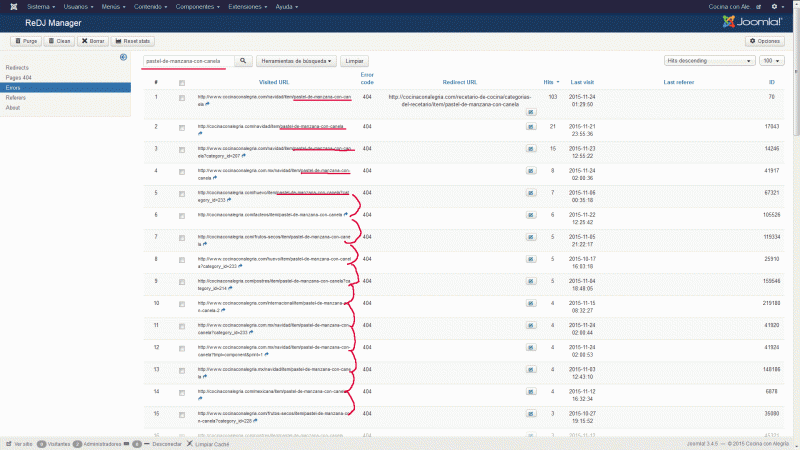Image resolution: width=800 pixels, height=450 pixels.
Task: Sort by Visited URL column
Action: click(x=274, y=82)
